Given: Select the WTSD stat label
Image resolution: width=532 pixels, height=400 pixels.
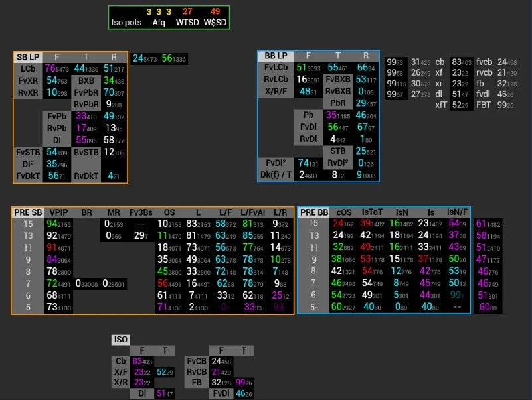Looking at the screenshot, I should tap(187, 23).
